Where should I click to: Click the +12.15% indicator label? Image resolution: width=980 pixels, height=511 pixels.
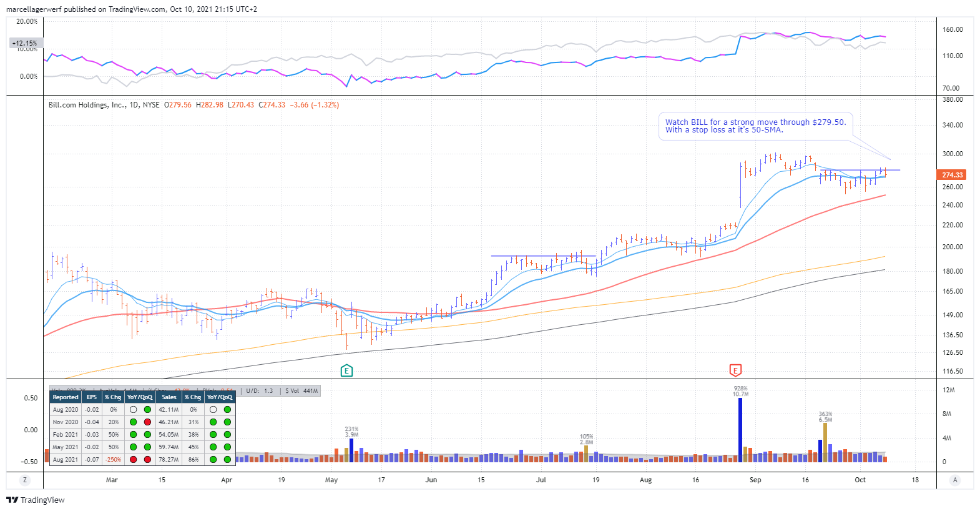click(x=25, y=43)
